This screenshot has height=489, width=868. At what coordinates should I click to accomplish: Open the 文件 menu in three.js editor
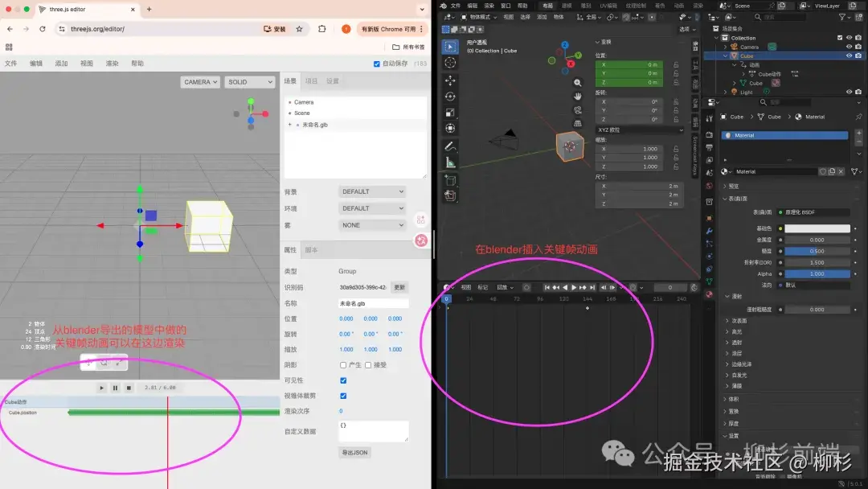[11, 64]
